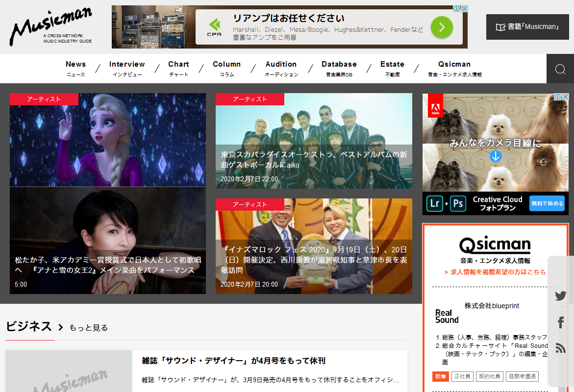Open the Frozen 2 article thumbnail
The image size is (574, 392).
108,140
